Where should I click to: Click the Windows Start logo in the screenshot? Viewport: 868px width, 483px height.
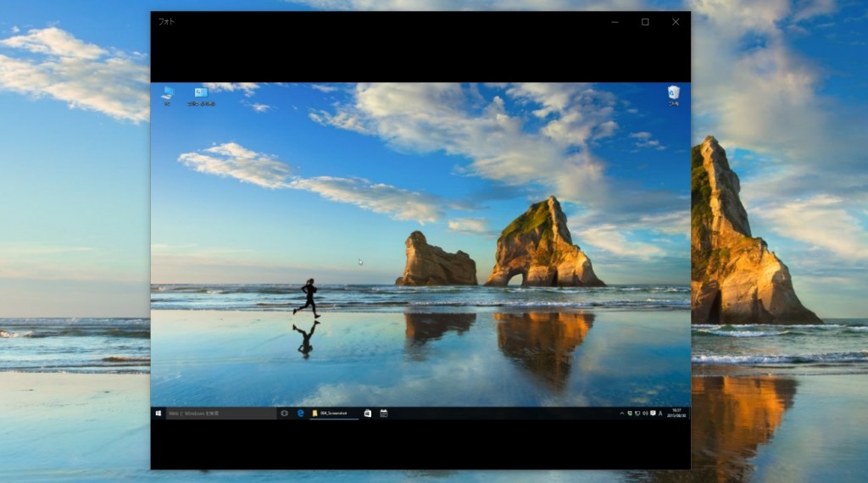click(159, 414)
